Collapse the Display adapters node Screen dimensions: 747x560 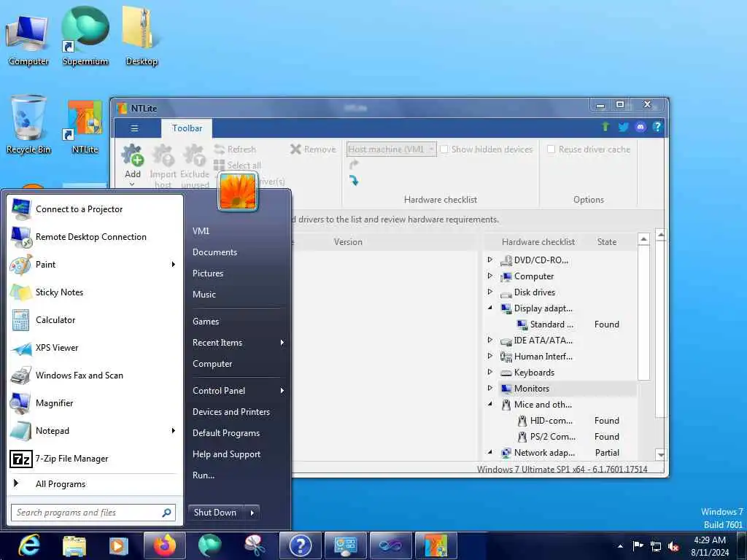coord(489,308)
